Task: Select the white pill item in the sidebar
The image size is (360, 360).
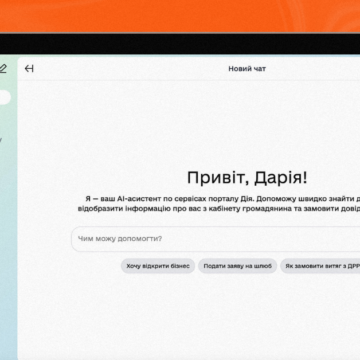Action: pyautogui.click(x=5, y=97)
